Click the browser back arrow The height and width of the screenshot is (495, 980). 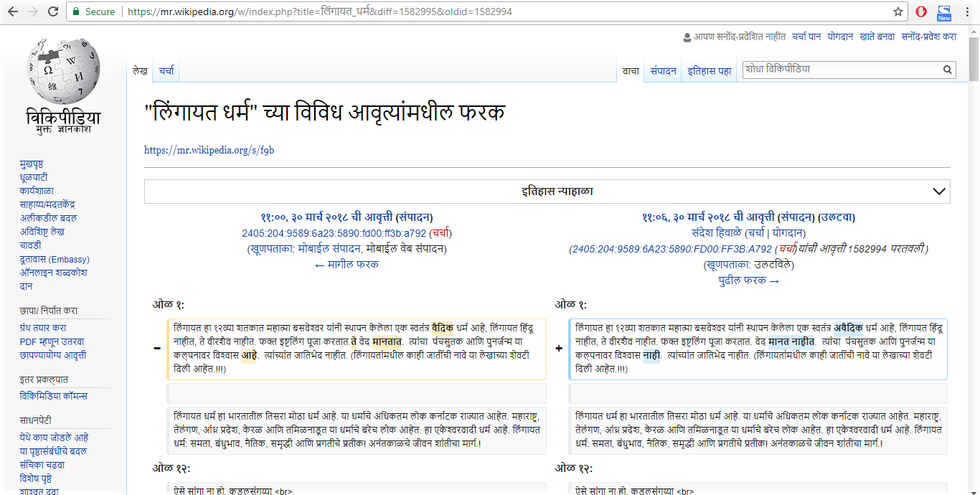13,11
